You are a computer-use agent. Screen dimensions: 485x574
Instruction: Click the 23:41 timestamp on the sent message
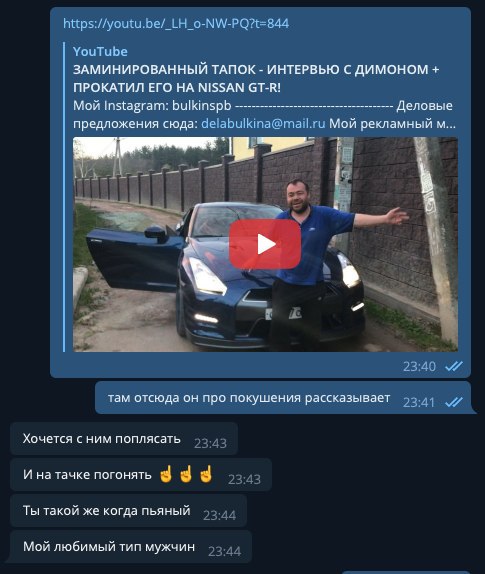pyautogui.click(x=419, y=403)
